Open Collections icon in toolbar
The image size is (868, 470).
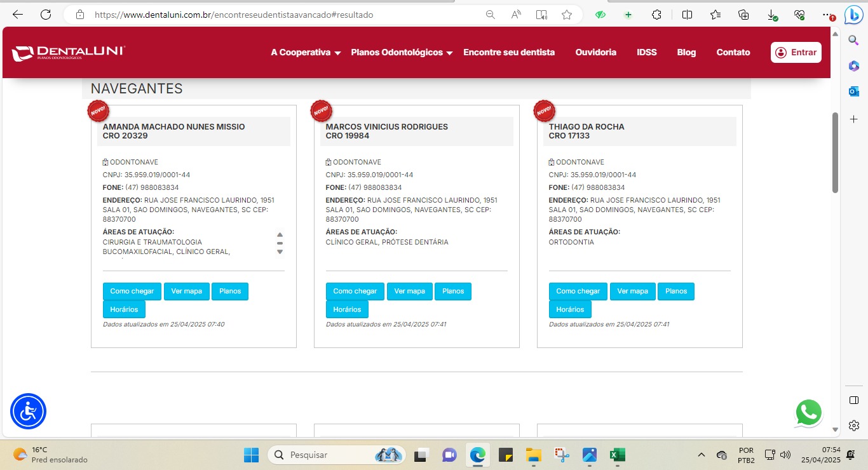(743, 15)
